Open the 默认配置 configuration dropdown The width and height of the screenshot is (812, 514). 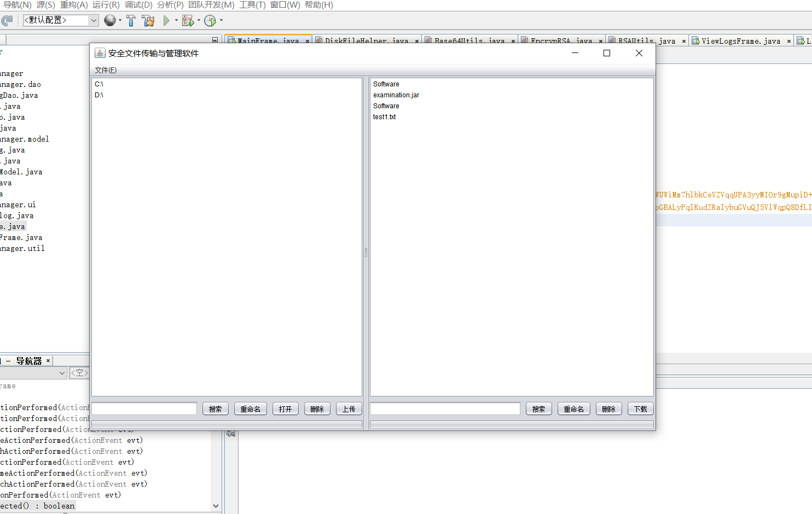click(x=61, y=20)
